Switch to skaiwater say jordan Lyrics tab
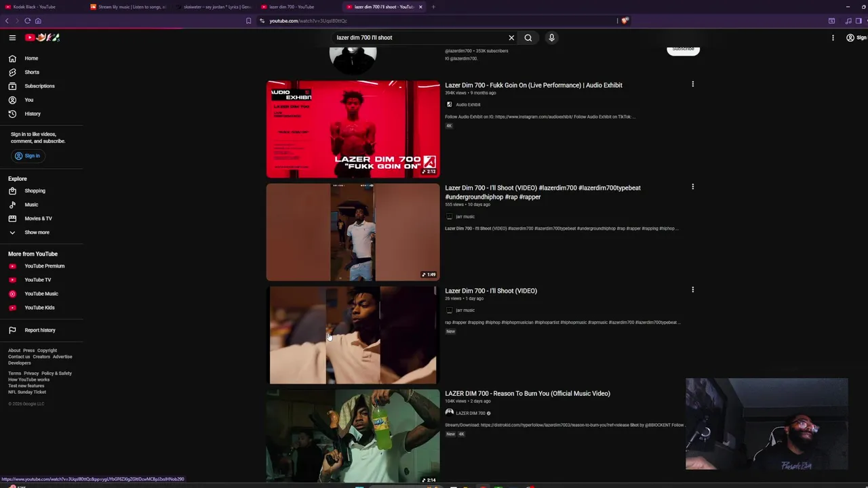 pos(214,7)
